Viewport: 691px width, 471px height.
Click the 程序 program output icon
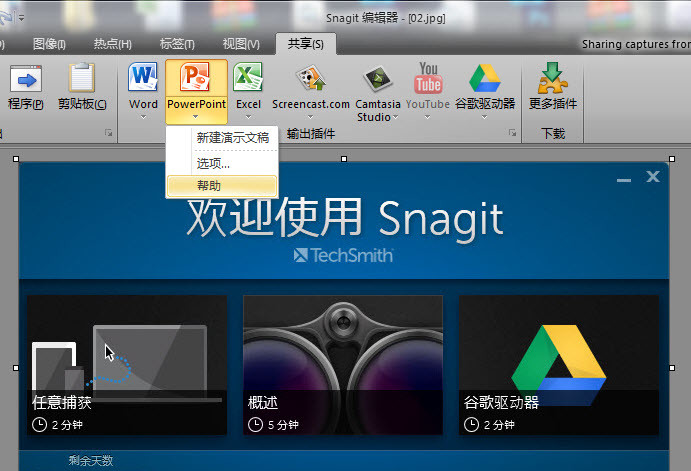click(25, 78)
